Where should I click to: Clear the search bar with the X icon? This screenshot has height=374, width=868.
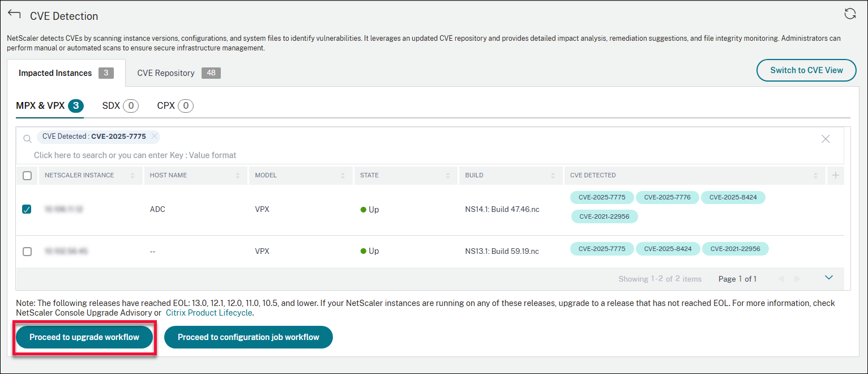[x=826, y=139]
